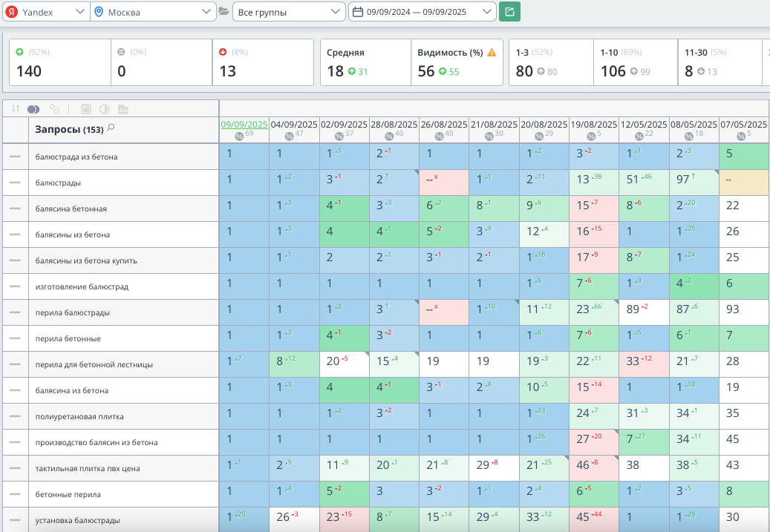
Task: Click the grey unchanged positions icon
Action: pyautogui.click(x=121, y=52)
